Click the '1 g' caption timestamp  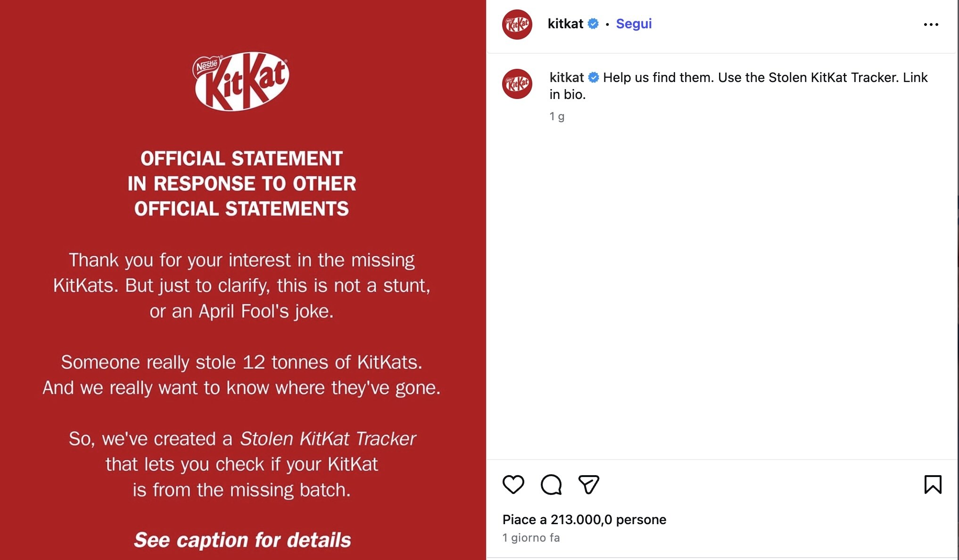557,116
